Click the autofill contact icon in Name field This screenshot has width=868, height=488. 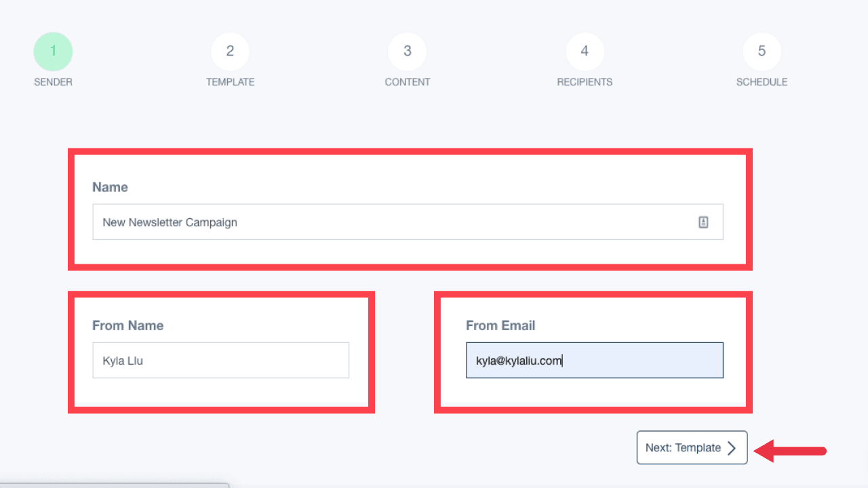pyautogui.click(x=703, y=222)
